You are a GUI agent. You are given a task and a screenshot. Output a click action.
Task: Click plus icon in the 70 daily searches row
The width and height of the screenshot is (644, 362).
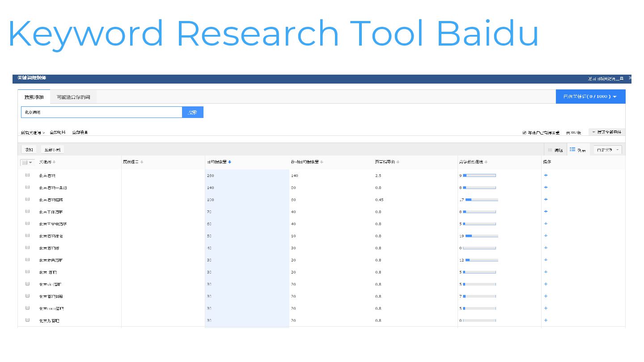(x=546, y=211)
